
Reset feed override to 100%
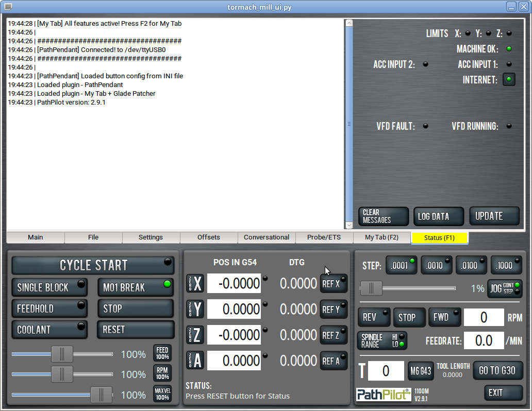[x=162, y=353]
